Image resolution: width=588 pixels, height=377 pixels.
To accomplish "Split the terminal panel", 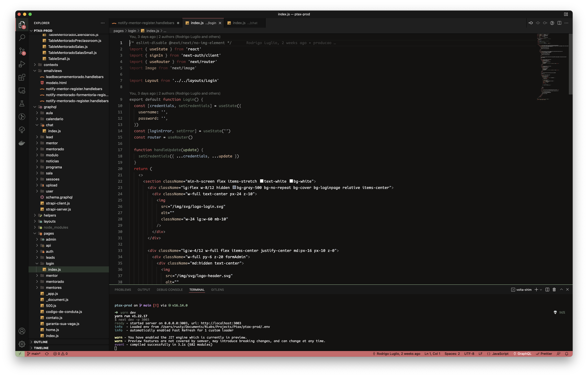I will click(x=547, y=290).
